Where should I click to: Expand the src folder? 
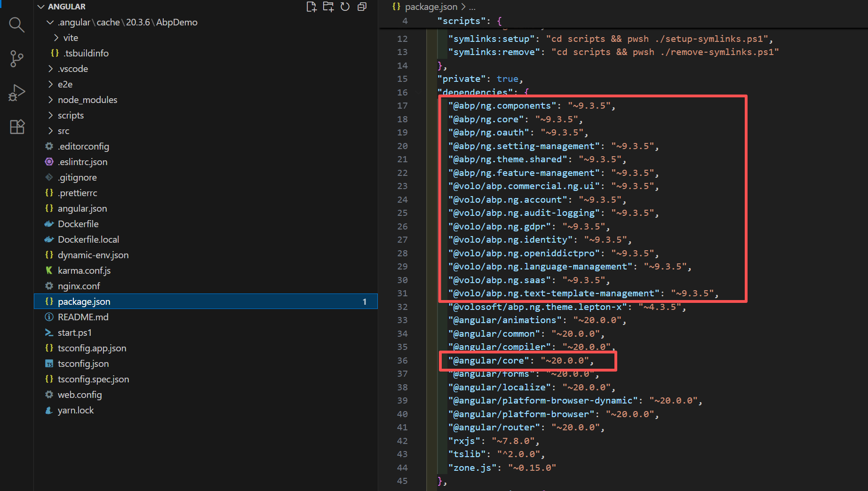pos(63,131)
